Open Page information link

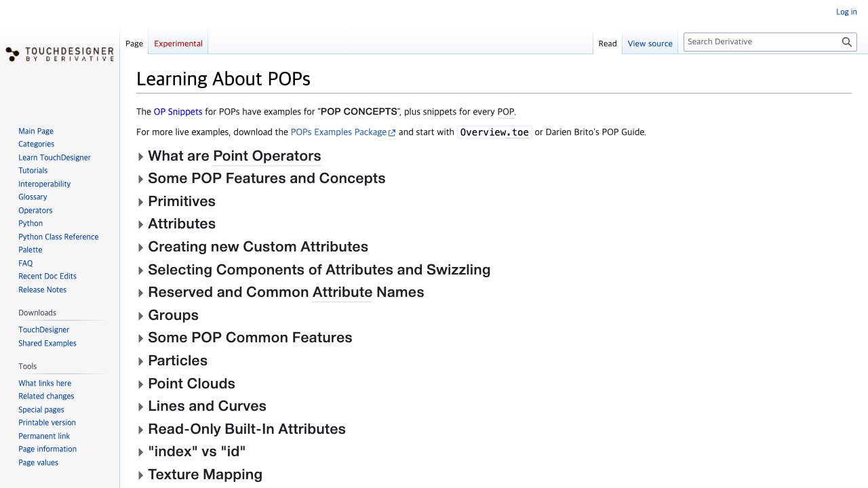47,449
